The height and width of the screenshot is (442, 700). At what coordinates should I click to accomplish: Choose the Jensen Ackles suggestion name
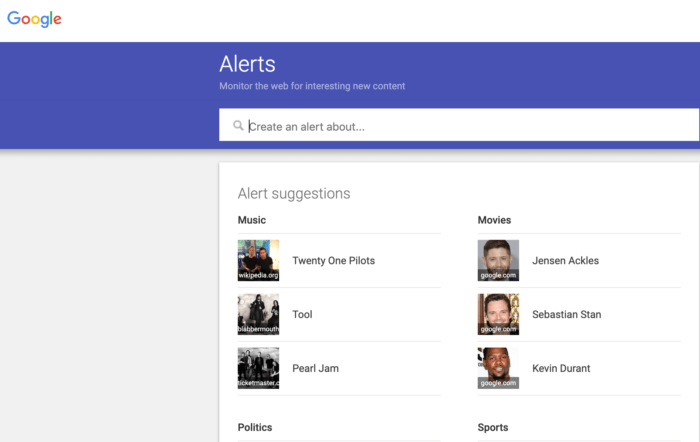(x=565, y=261)
